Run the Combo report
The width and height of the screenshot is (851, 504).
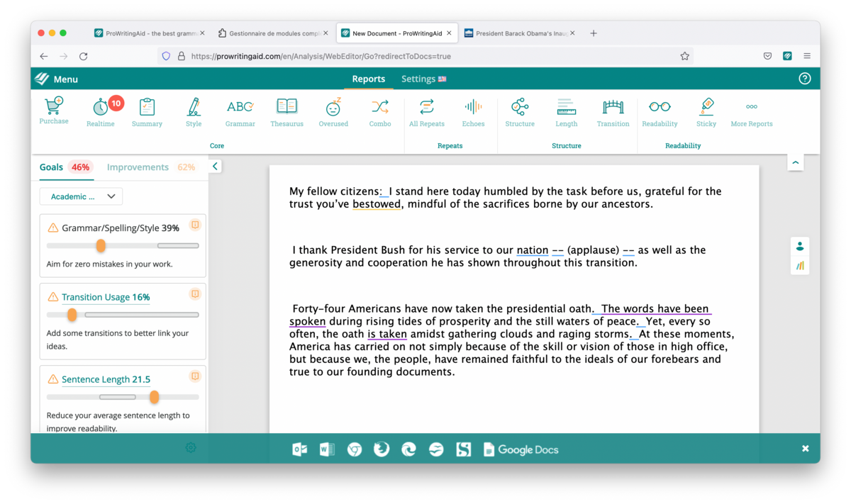[x=380, y=112]
